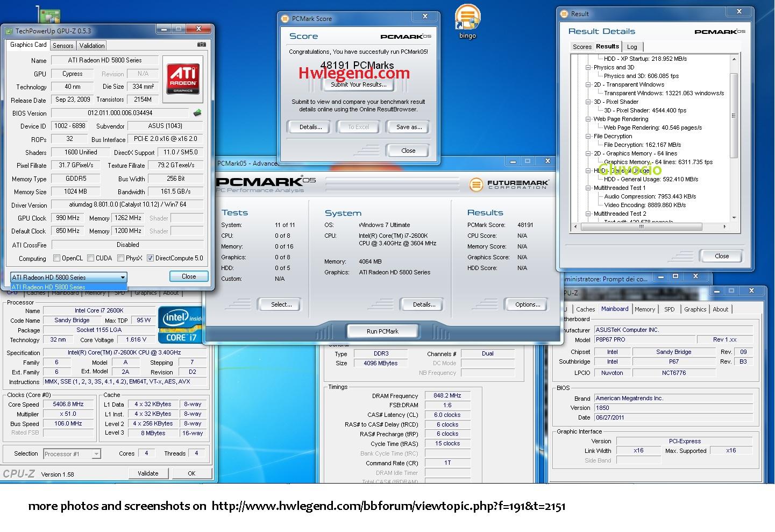This screenshot has height=532, width=775.
Task: Collapse the File Decryption tree node
Action: (588, 136)
